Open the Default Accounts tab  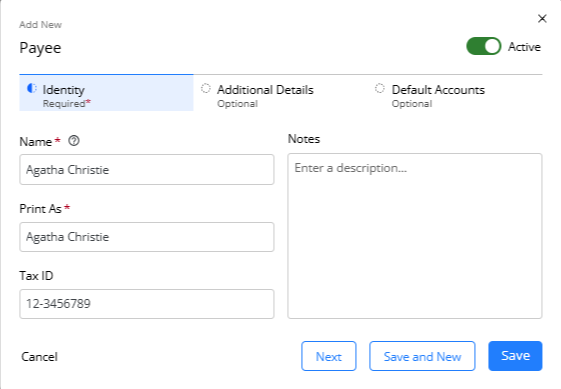pyautogui.click(x=455, y=93)
